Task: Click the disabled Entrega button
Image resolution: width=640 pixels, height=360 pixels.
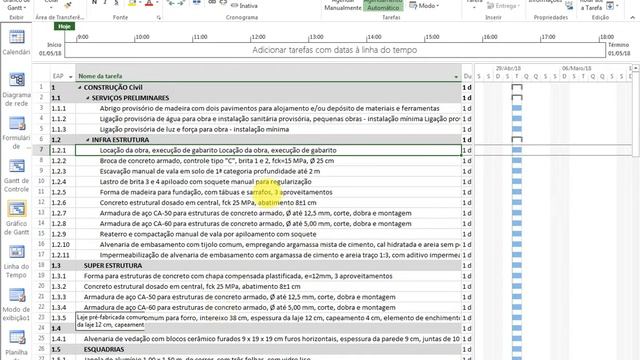Action: tap(503, 6)
